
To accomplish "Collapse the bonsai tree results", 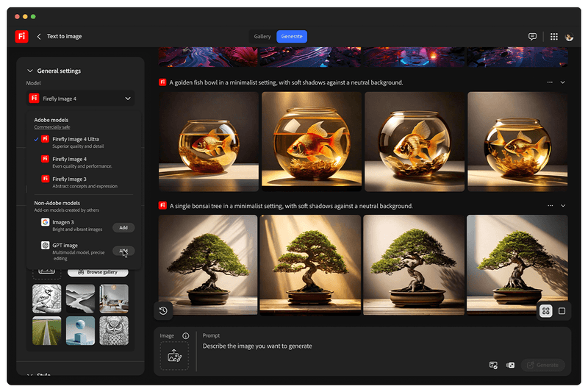I will (563, 206).
